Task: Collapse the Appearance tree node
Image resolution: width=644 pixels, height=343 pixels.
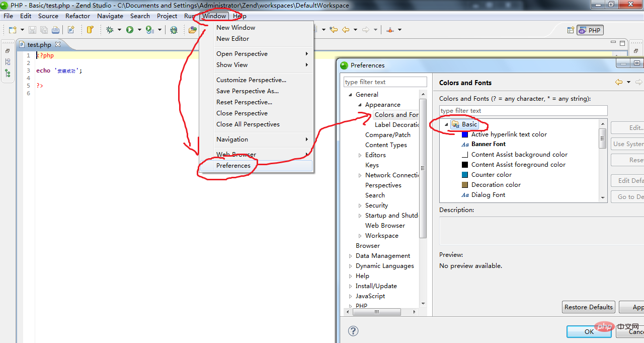Action: coord(360,105)
